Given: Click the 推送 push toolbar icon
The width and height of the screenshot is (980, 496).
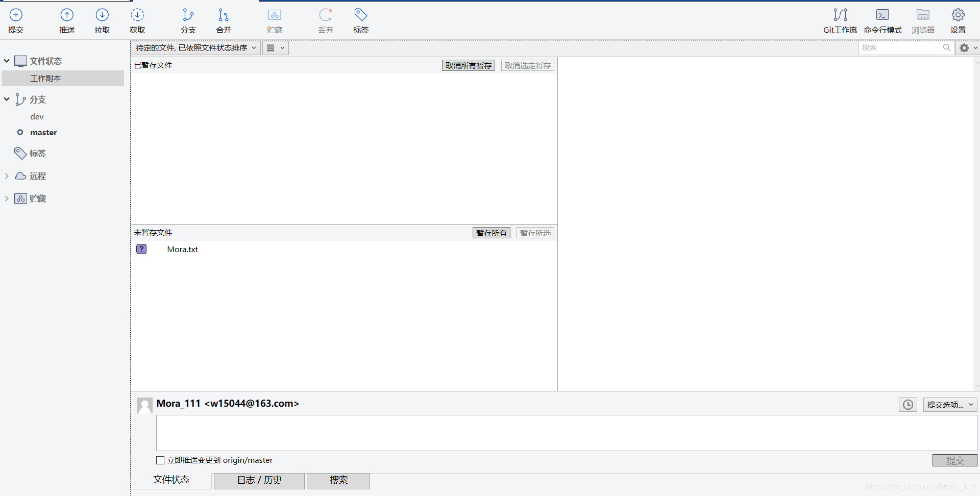Looking at the screenshot, I should coord(67,15).
